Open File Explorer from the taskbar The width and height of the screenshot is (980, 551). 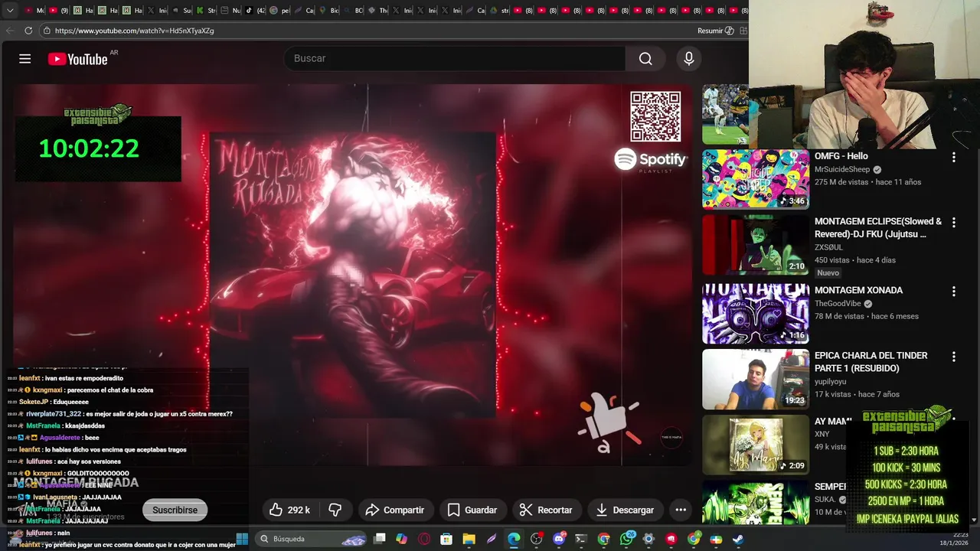(469, 539)
